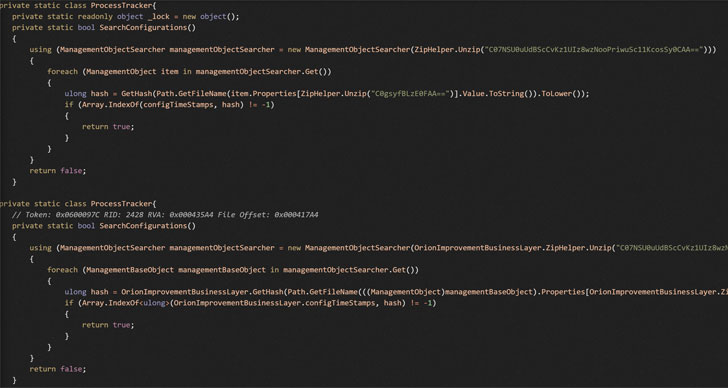Click 'managementObjectSearcher.Get()' in the foreach ManagementObject item line

[261, 71]
